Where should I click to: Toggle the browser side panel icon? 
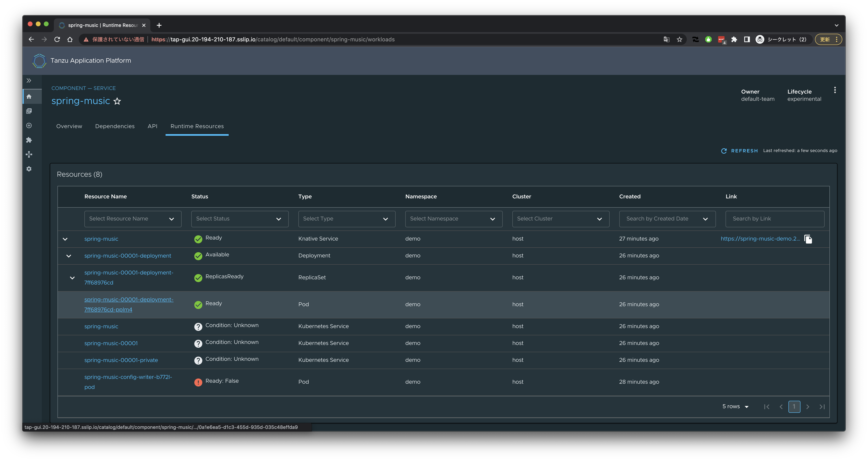(747, 39)
